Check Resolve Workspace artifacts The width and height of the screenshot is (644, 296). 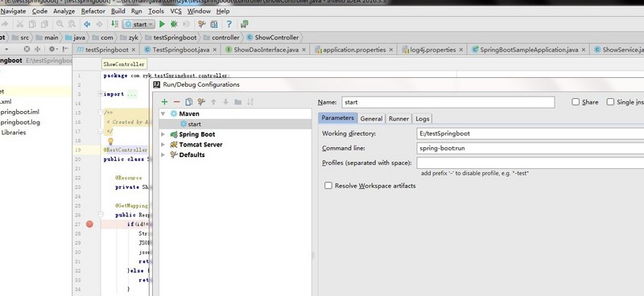(x=328, y=186)
